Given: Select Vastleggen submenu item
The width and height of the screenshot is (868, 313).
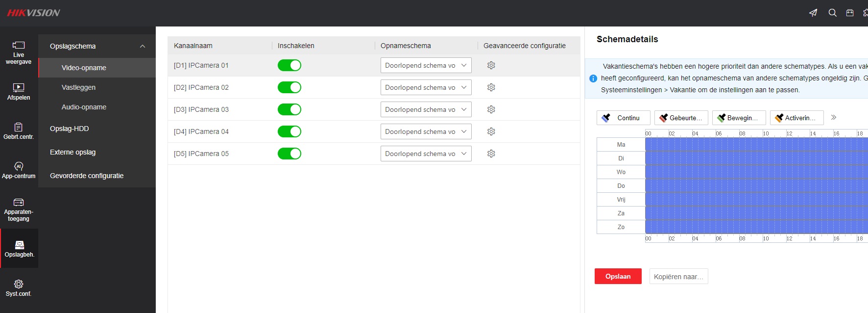Looking at the screenshot, I should pyautogui.click(x=78, y=87).
